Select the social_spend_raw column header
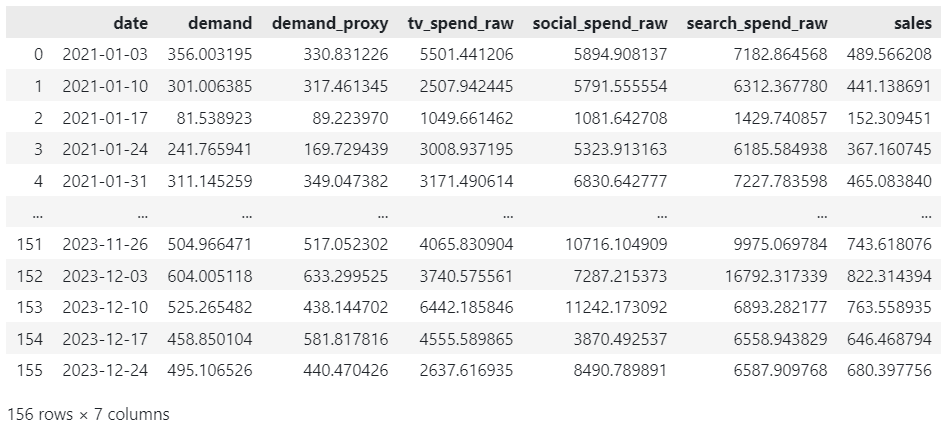This screenshot has width=949, height=439. coord(600,24)
